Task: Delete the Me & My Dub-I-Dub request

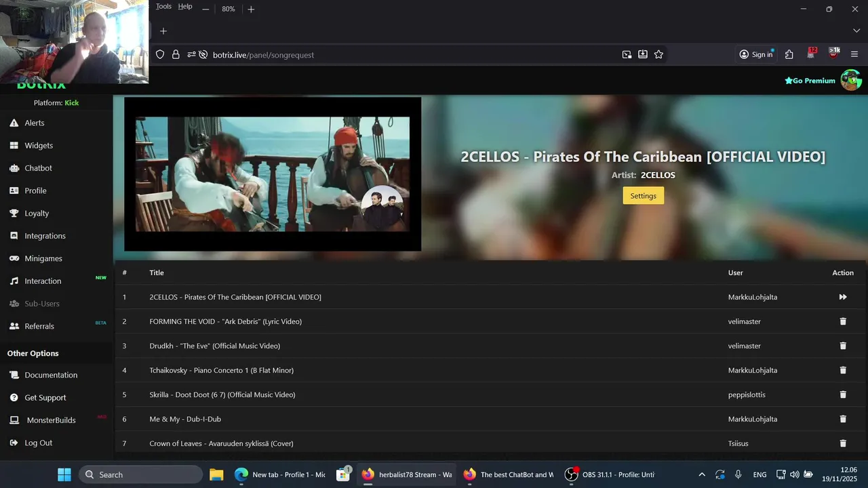Action: pyautogui.click(x=843, y=419)
